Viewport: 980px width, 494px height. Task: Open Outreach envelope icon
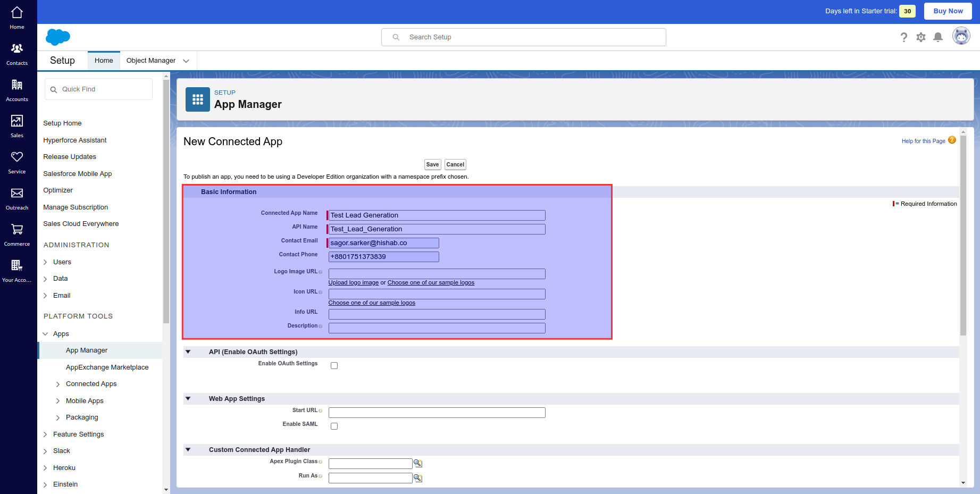click(17, 193)
